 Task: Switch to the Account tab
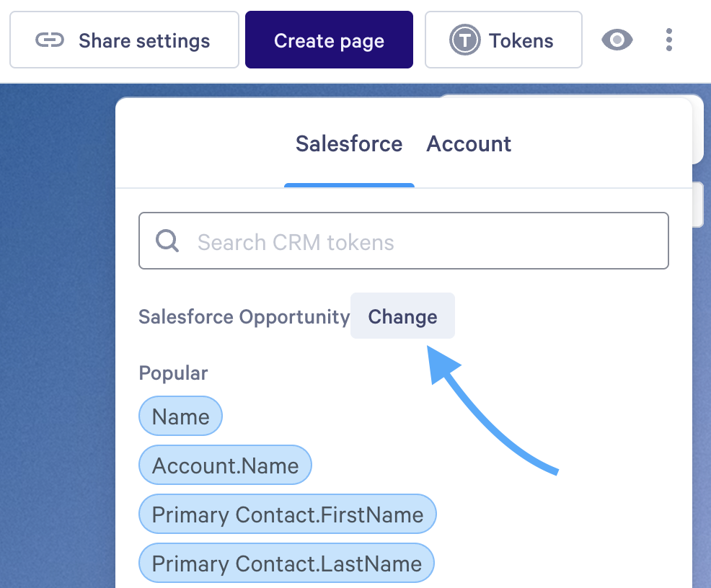(469, 144)
